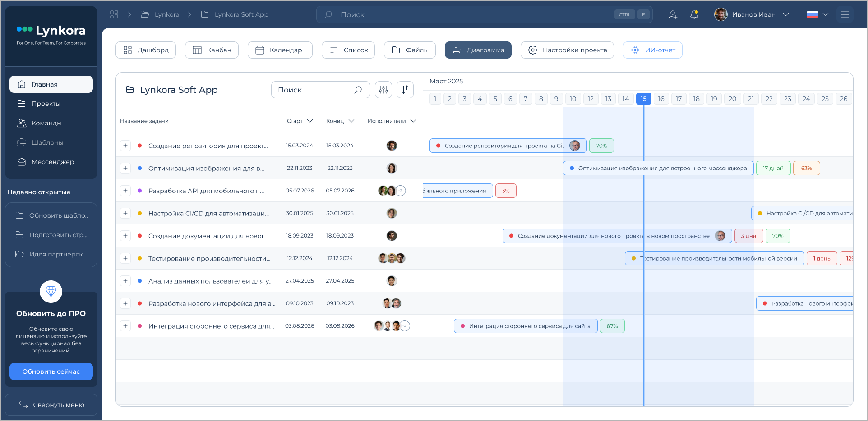Viewport: 868px width, 421px height.
Task: Expand the Интеграция стороннего сервиса task row
Action: coord(125,326)
